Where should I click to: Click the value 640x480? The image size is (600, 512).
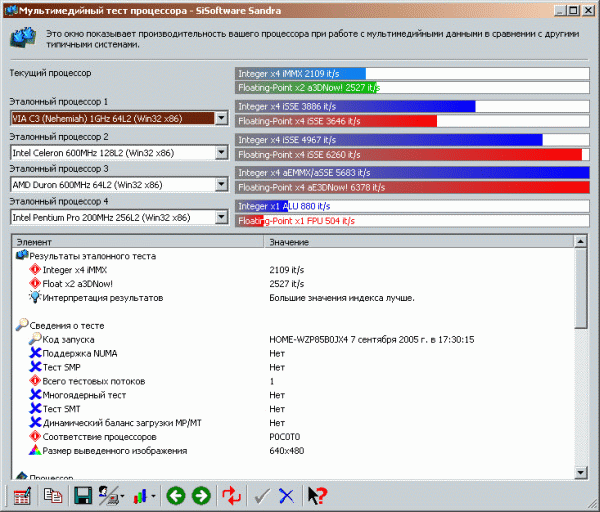[287, 451]
